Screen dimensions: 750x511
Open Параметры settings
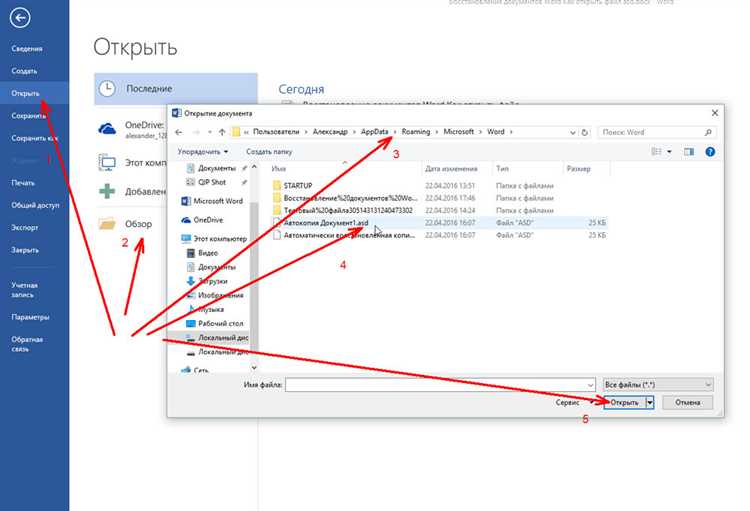click(x=31, y=317)
